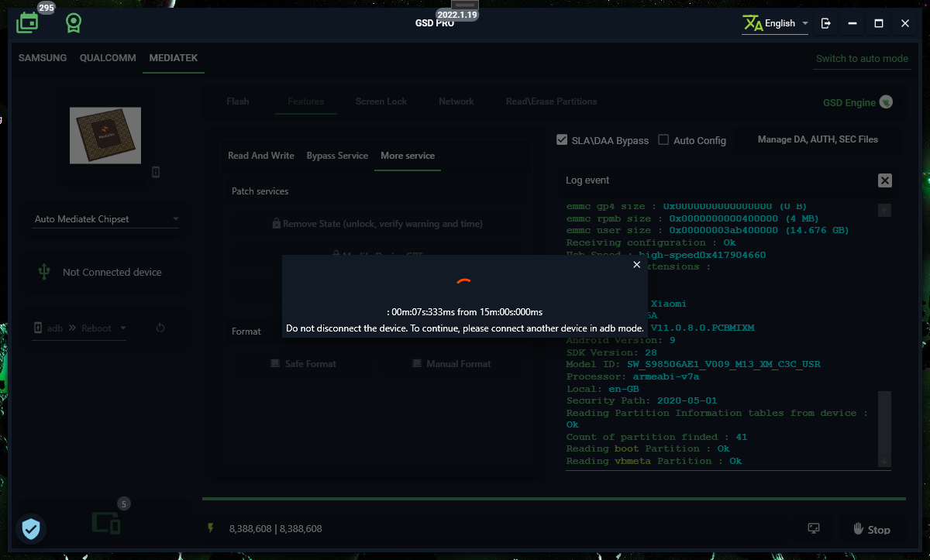The width and height of the screenshot is (930, 560).
Task: Open the Read\Erase Partitions tab
Action: (552, 101)
